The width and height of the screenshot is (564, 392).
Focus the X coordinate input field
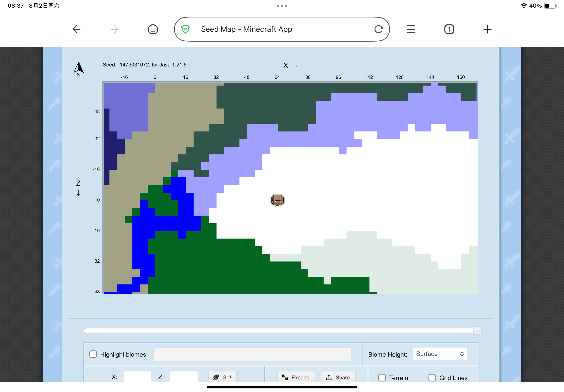137,376
